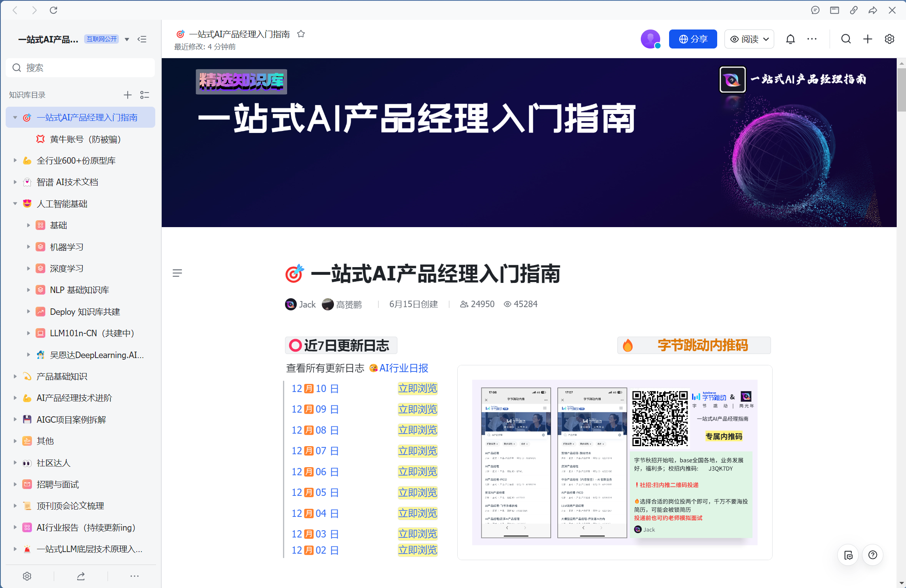This screenshot has width=906, height=588.
Task: Click 立即浏览 for 12月10日
Action: coord(418,388)
